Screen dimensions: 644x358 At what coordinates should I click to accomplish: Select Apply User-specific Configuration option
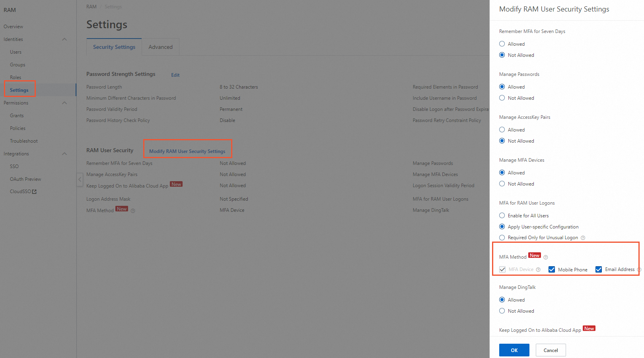tap(502, 226)
